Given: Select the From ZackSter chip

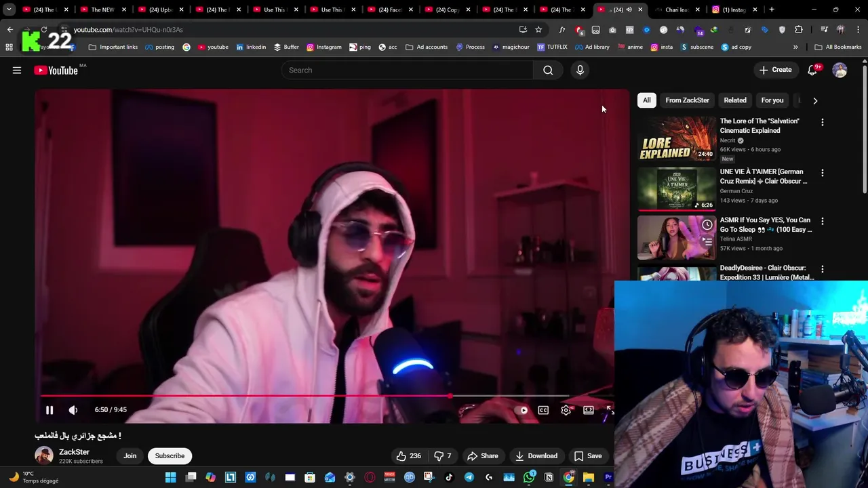Looking at the screenshot, I should 687,100.
